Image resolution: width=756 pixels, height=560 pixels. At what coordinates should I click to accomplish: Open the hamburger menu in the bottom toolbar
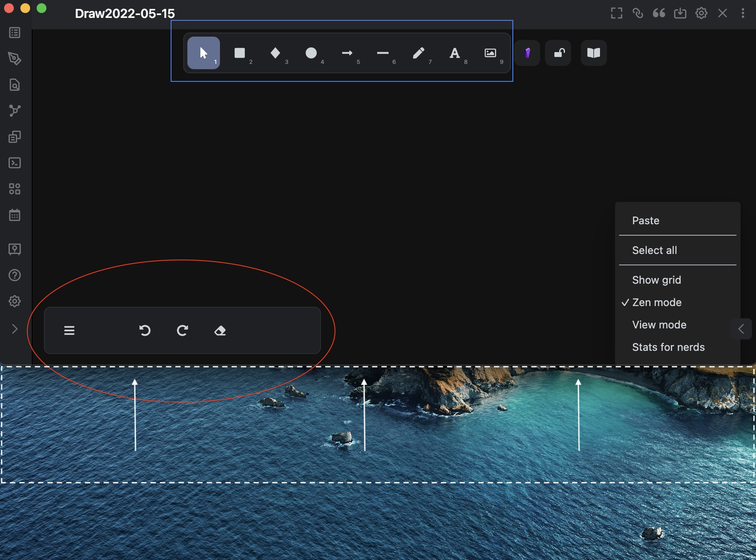[69, 330]
